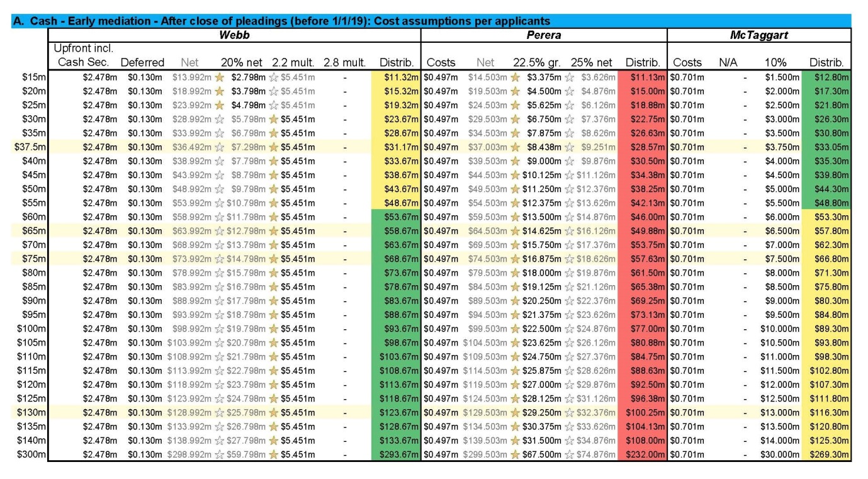868x479 pixels.
Task: Click the green $293.67m distribution cell
Action: 395,454
